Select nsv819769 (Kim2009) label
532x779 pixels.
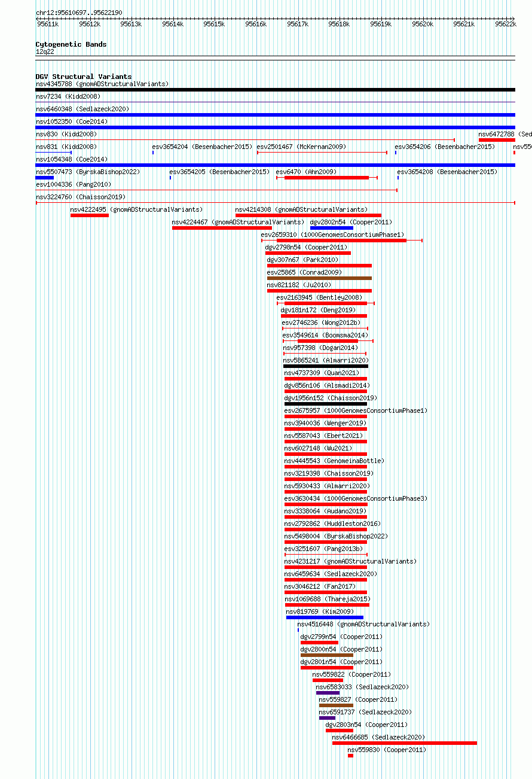pyautogui.click(x=320, y=611)
